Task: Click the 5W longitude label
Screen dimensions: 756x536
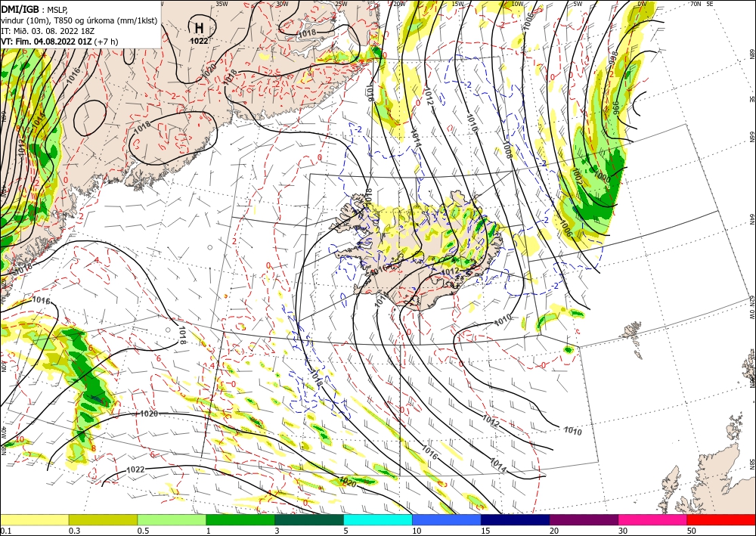Action: tap(578, 3)
